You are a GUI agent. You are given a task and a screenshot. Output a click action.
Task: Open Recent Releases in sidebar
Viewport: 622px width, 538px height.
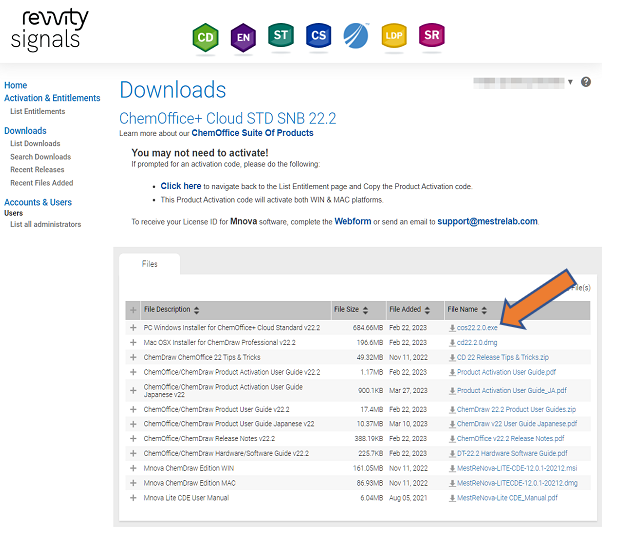(37, 170)
